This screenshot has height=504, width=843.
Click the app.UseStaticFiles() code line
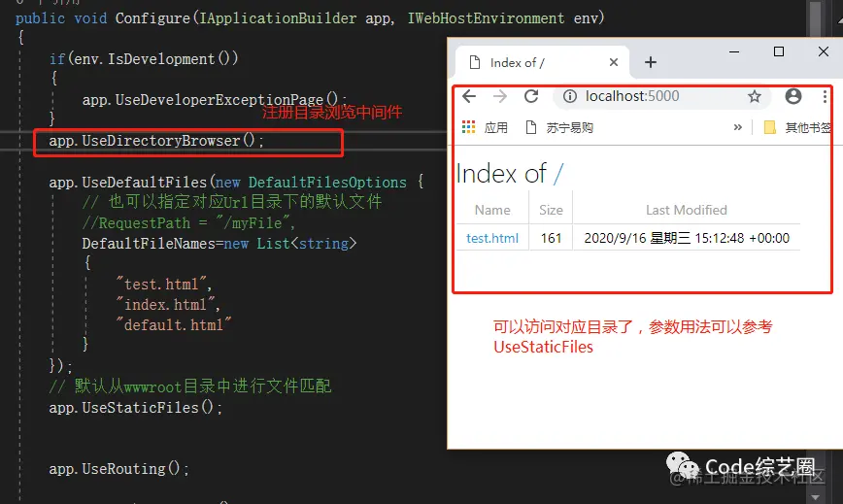[136, 408]
